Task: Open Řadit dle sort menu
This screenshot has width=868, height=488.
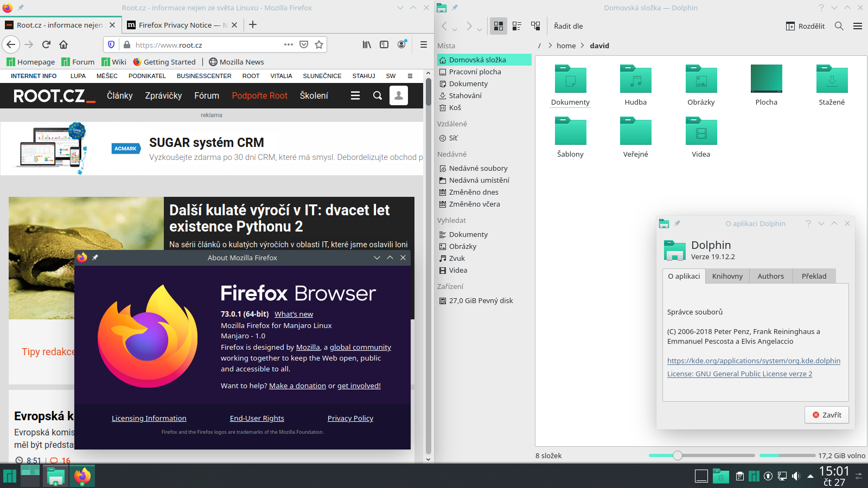Action: point(569,26)
